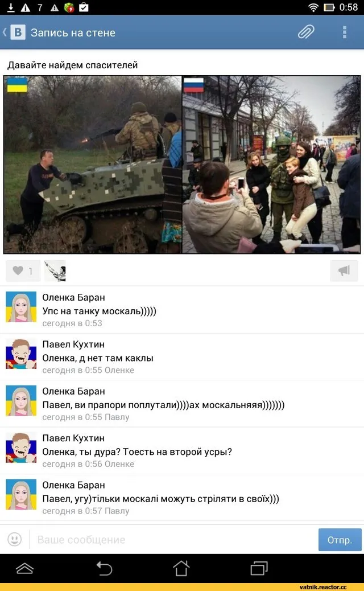Tap the Wi-Fi status bar icon
The image size is (364, 591).
pos(313,7)
